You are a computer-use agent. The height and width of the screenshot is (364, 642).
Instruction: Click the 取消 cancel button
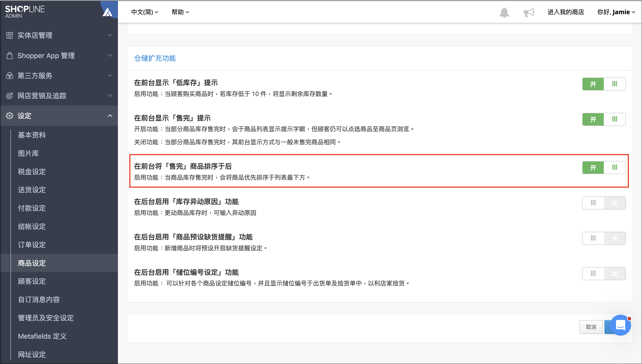(591, 327)
